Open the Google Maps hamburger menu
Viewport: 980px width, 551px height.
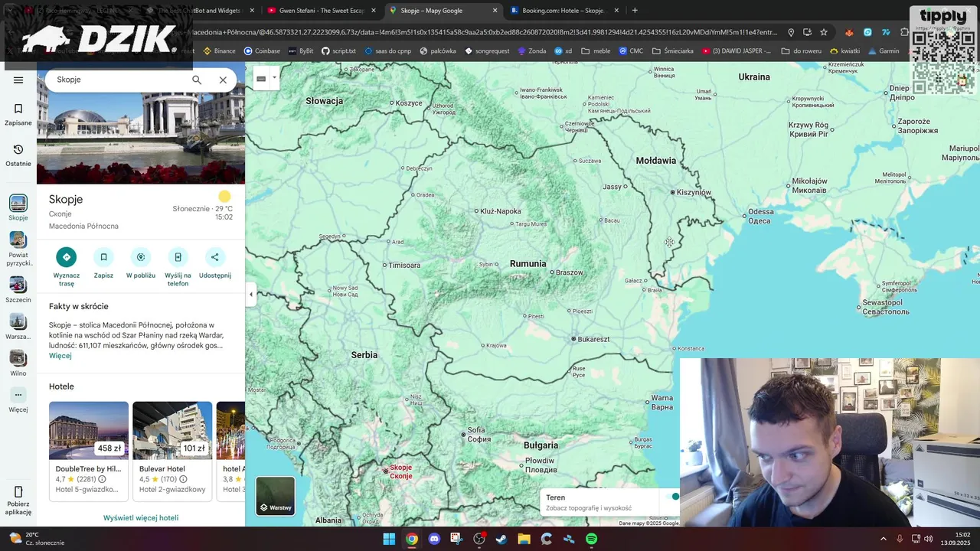pyautogui.click(x=18, y=80)
